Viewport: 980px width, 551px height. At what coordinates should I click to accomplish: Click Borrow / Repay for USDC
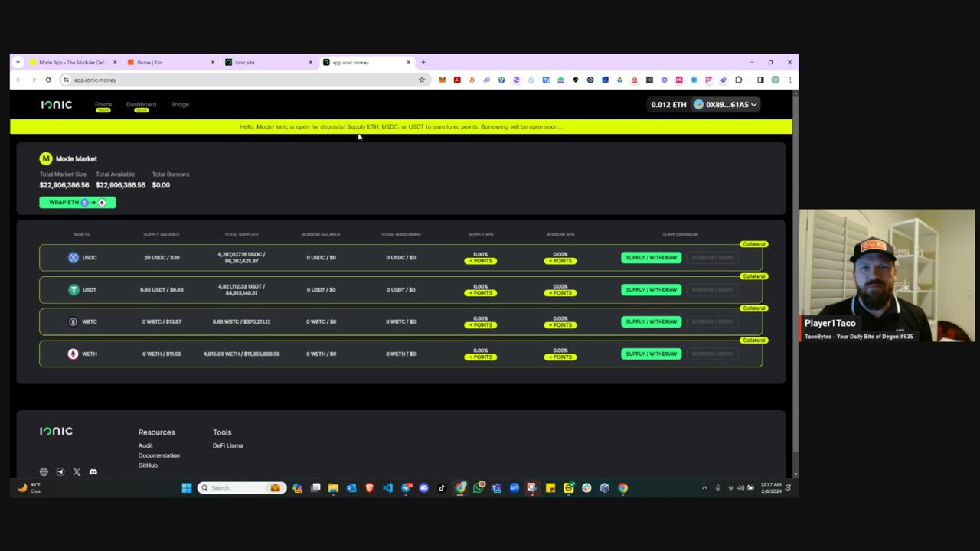[x=712, y=258]
